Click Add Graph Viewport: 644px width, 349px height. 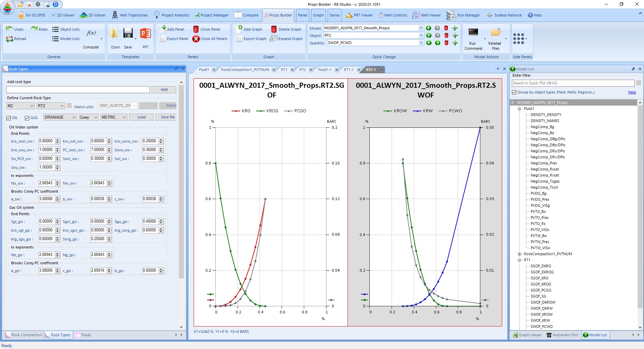[249, 29]
